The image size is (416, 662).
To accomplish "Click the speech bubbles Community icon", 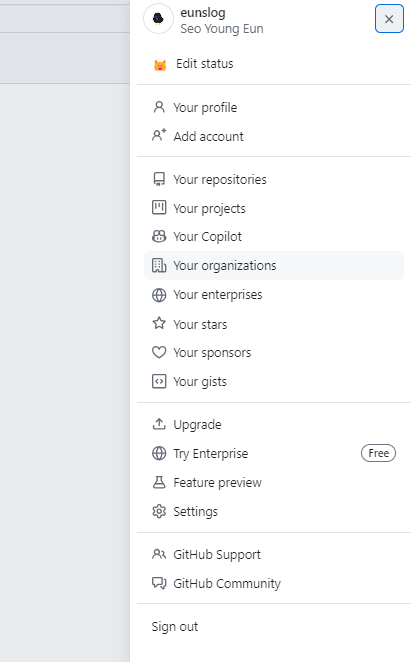I will 159,583.
